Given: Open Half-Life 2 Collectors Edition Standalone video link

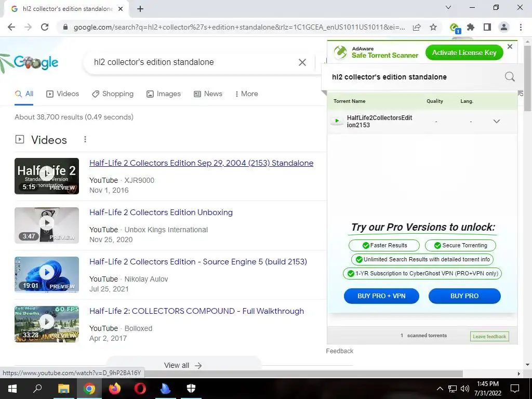Looking at the screenshot, I should pos(201,163).
